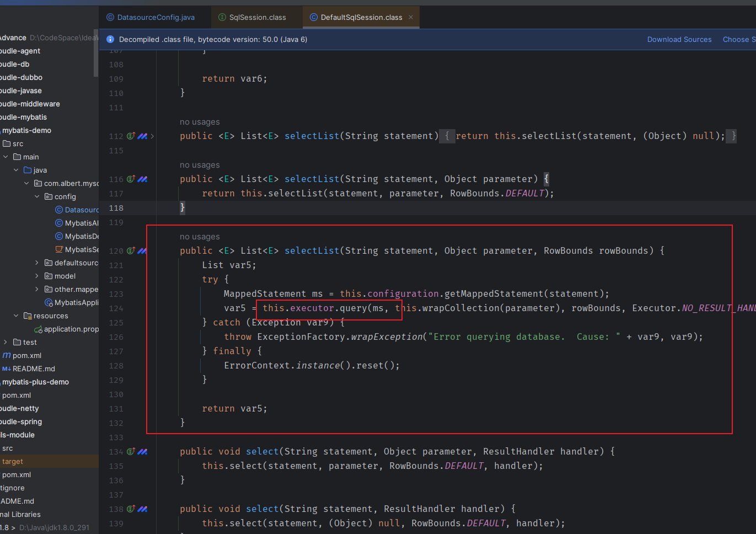Collapse the resources folder
This screenshot has height=534, width=756.
16,316
